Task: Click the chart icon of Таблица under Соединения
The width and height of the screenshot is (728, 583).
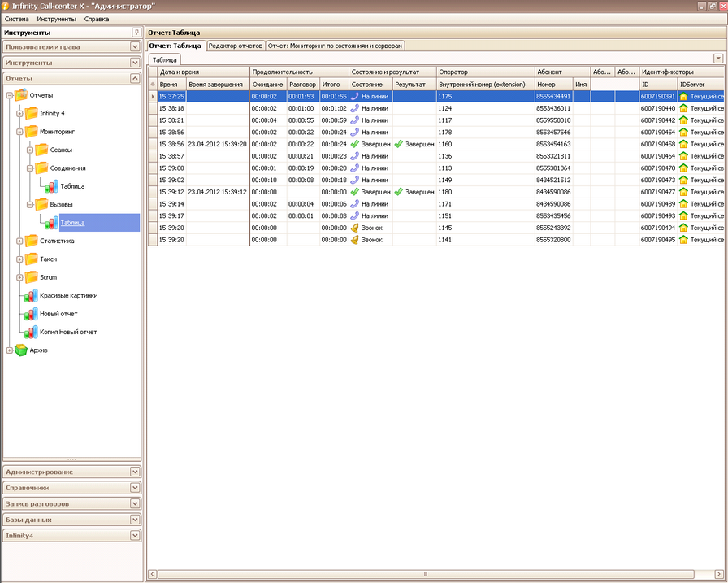Action: coord(51,186)
